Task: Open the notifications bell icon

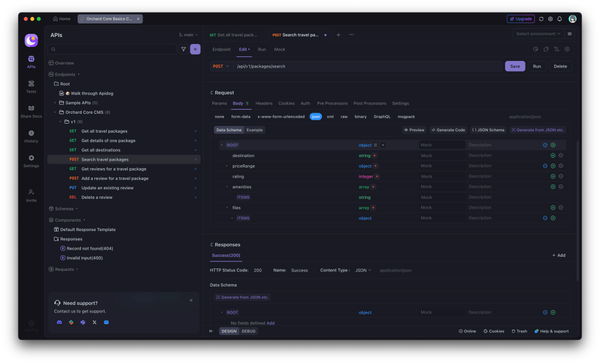Action: click(x=560, y=19)
